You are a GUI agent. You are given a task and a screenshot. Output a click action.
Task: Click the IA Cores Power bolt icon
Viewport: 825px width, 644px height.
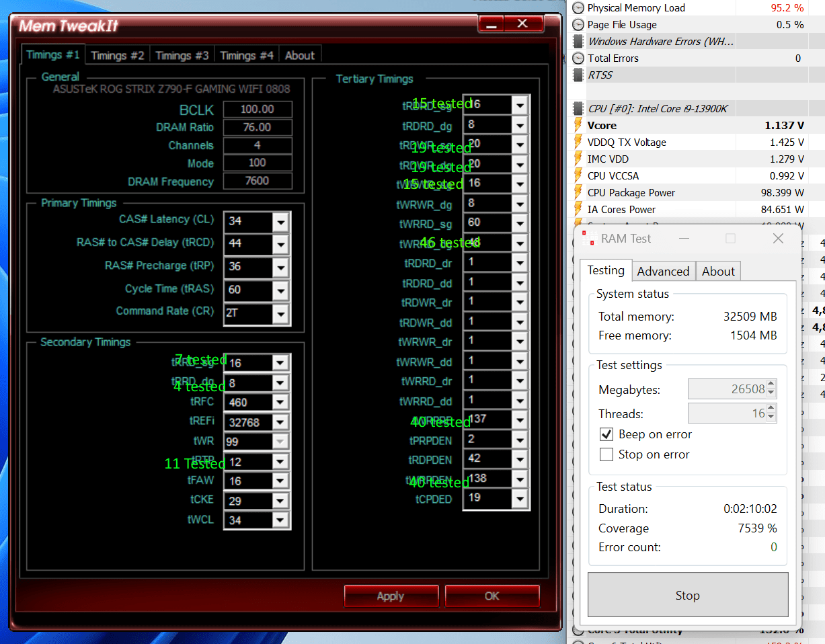coord(578,210)
